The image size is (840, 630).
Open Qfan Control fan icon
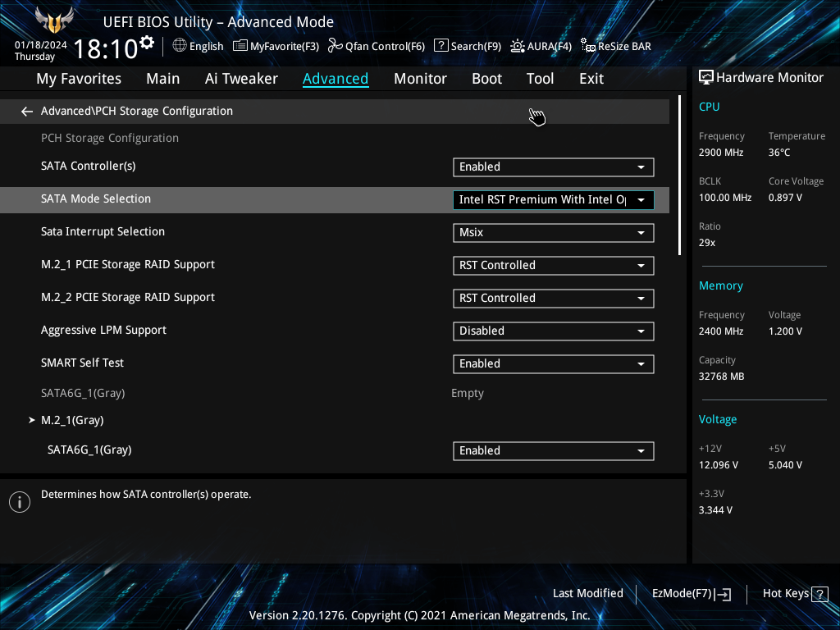point(335,46)
